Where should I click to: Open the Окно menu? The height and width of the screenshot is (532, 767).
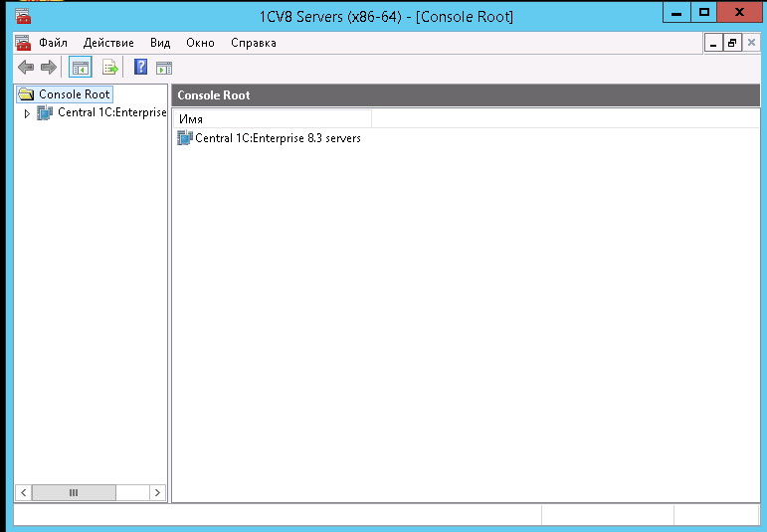pyautogui.click(x=200, y=43)
